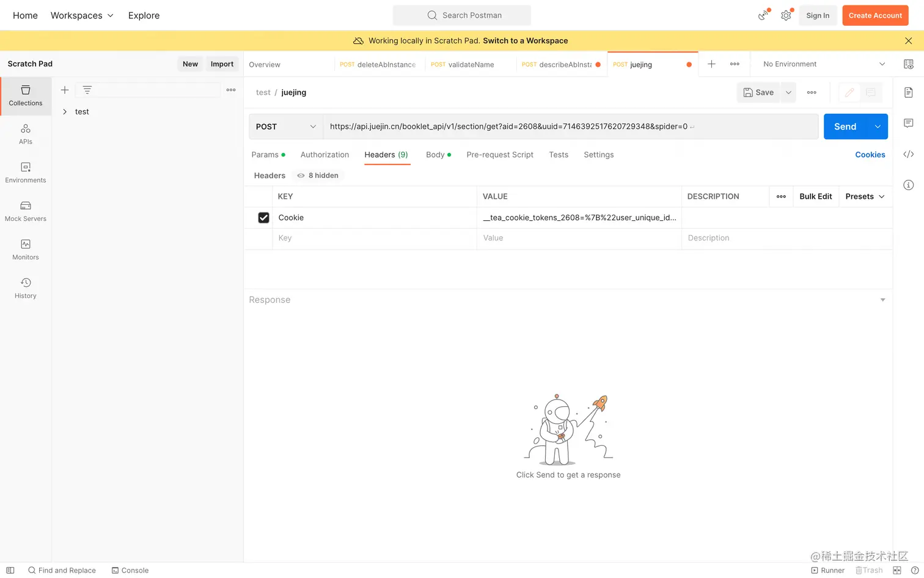924x578 pixels.
Task: Close the Scratch Pad yellow banner
Action: click(909, 40)
